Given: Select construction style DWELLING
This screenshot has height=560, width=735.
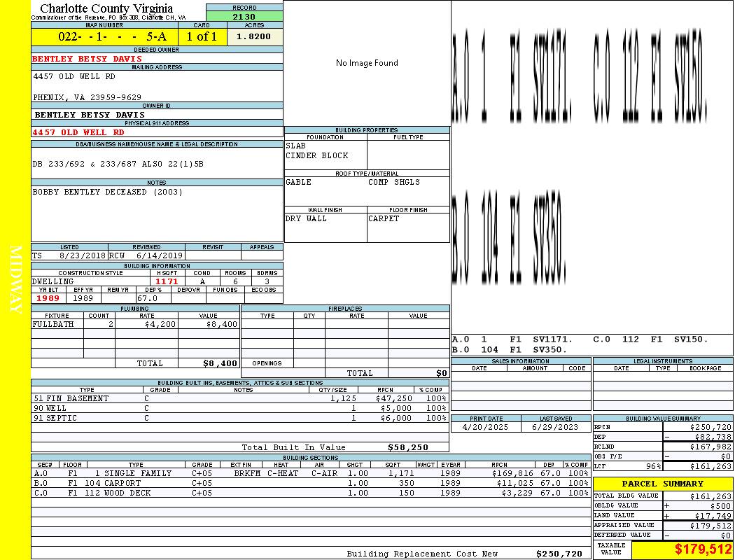Looking at the screenshot, I should point(53,281).
